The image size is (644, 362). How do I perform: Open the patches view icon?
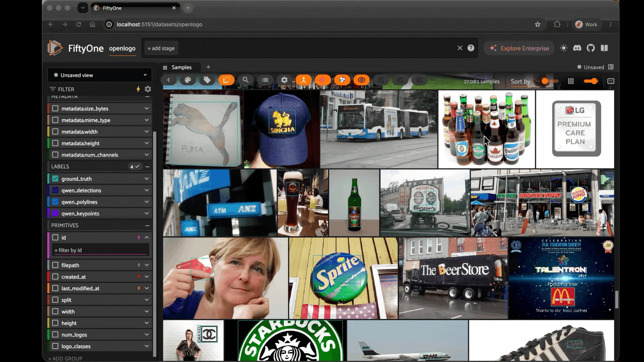pyautogui.click(x=226, y=80)
